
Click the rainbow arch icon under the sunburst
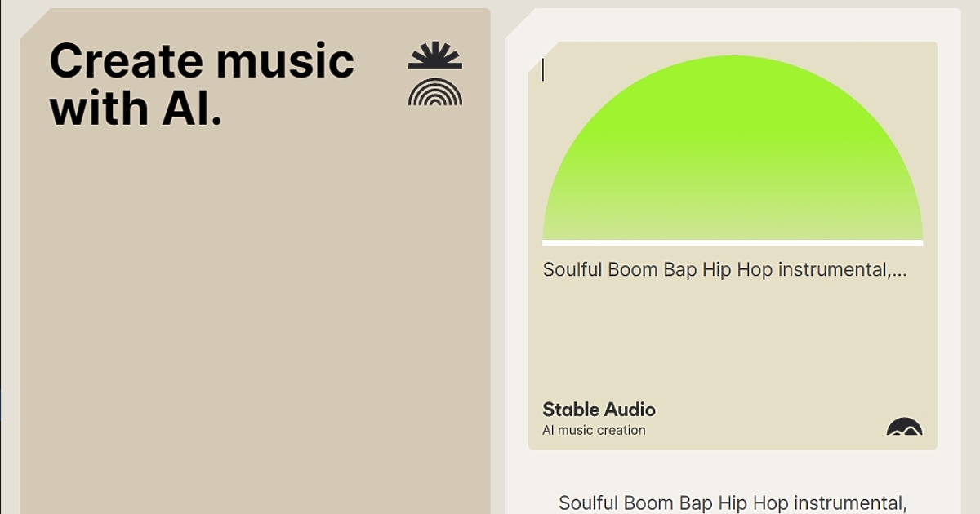pos(435,92)
